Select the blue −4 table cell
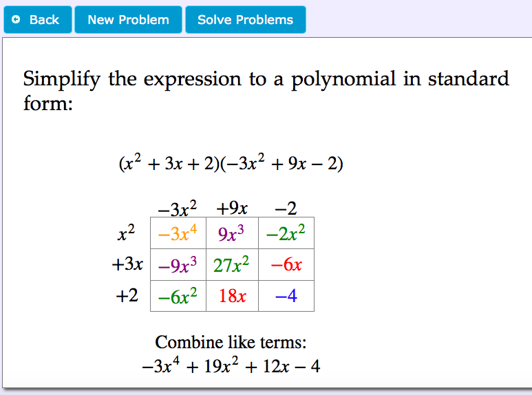The width and height of the screenshot is (532, 395). point(286,296)
